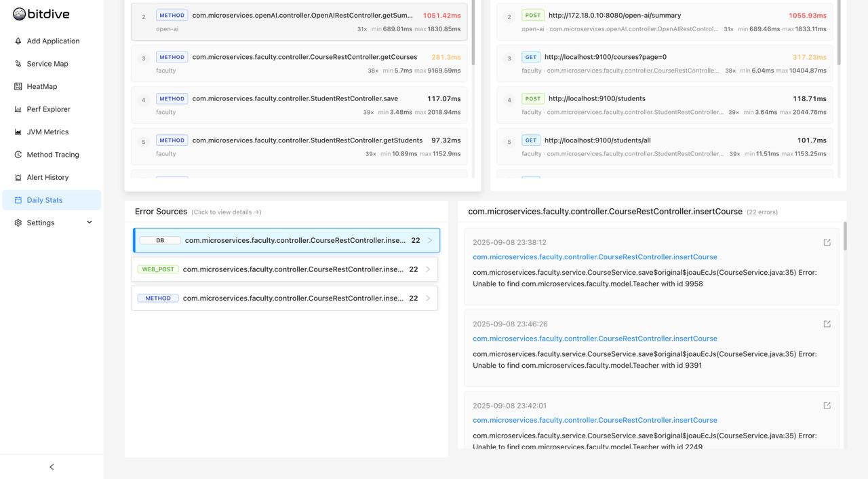Open external details for 23:38:12 error
Viewport: 868px width, 479px height.
pos(827,242)
